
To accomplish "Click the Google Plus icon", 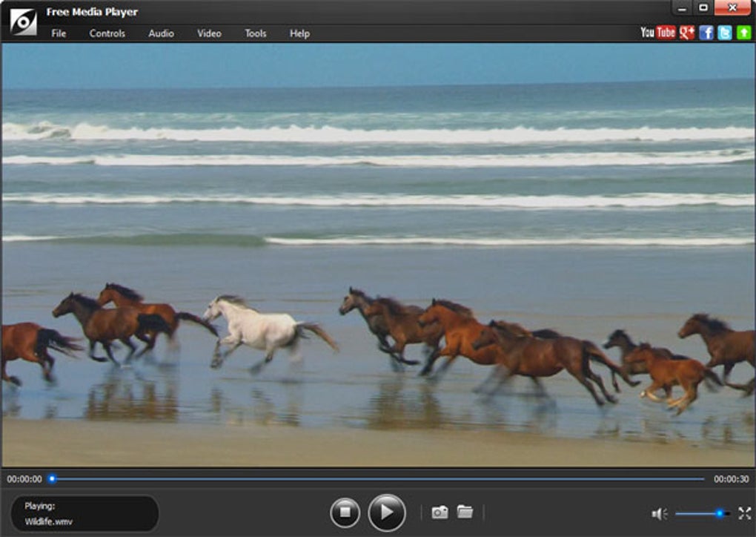I will (686, 33).
